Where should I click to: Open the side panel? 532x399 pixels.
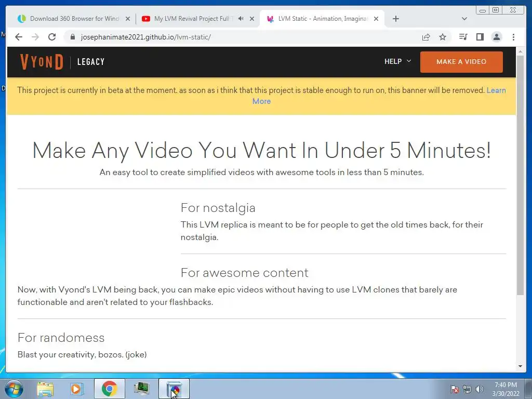(x=480, y=37)
